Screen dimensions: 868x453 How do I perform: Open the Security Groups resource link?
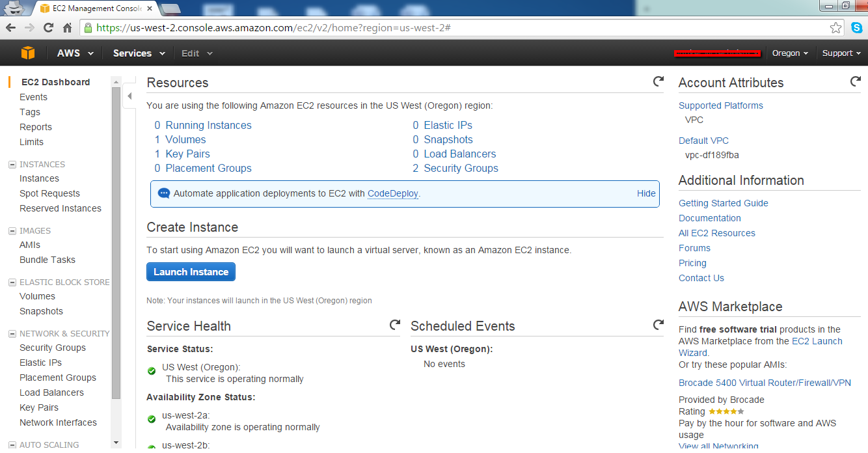[x=461, y=168]
